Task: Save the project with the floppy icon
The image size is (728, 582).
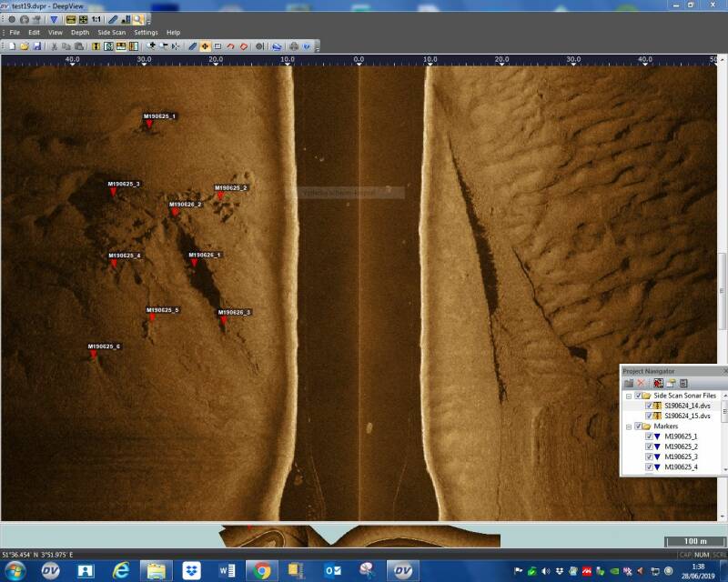Action: tap(37, 46)
